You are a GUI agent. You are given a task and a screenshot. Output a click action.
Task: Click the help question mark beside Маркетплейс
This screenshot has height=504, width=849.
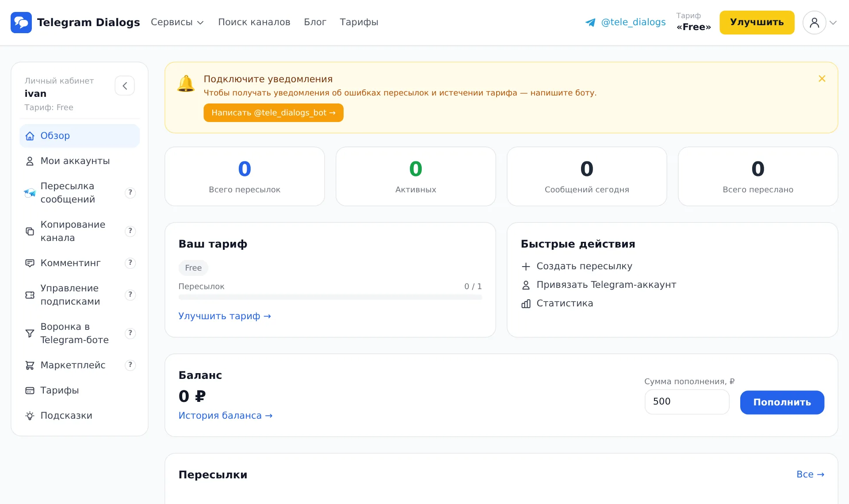click(130, 365)
